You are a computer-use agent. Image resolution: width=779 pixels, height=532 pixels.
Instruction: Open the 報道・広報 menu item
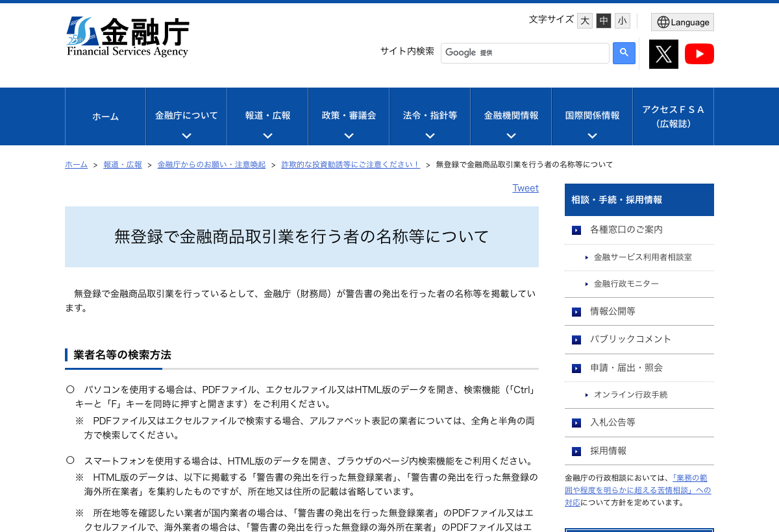click(x=267, y=115)
